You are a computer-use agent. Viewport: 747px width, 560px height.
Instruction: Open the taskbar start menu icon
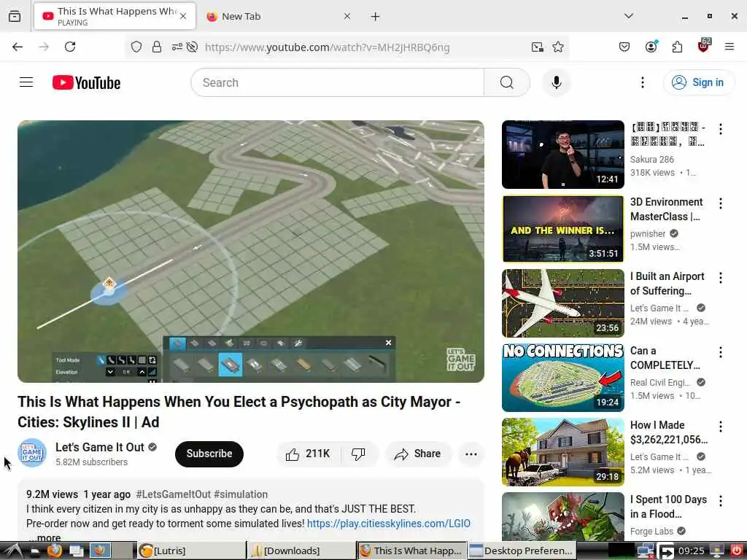(14, 551)
